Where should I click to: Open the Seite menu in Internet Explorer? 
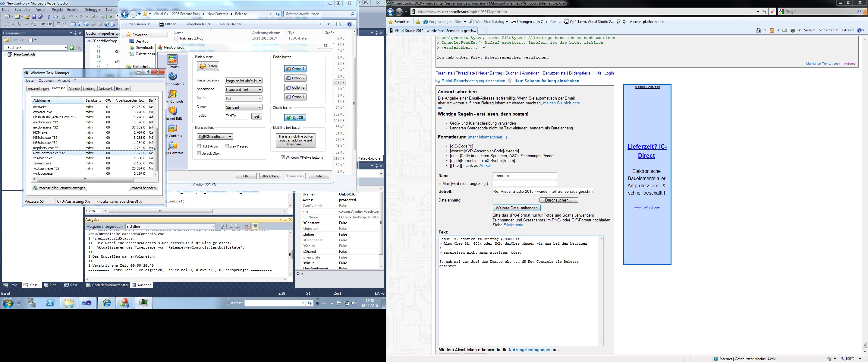[809, 30]
